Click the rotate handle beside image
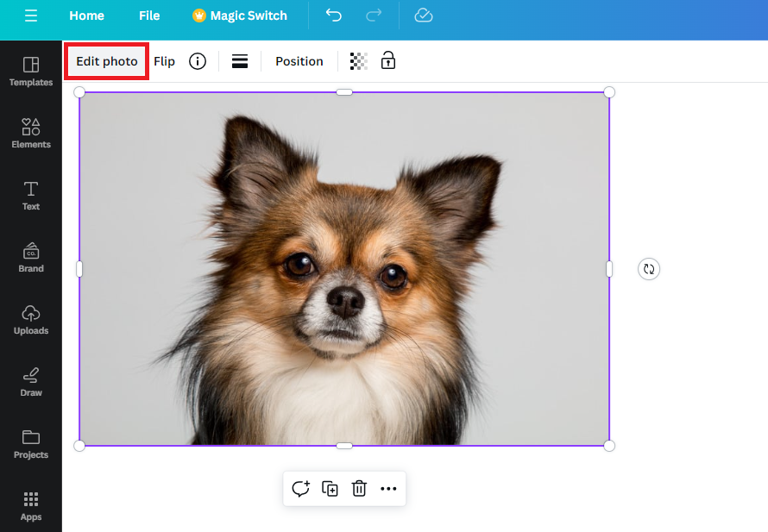The image size is (768, 532). tap(649, 269)
